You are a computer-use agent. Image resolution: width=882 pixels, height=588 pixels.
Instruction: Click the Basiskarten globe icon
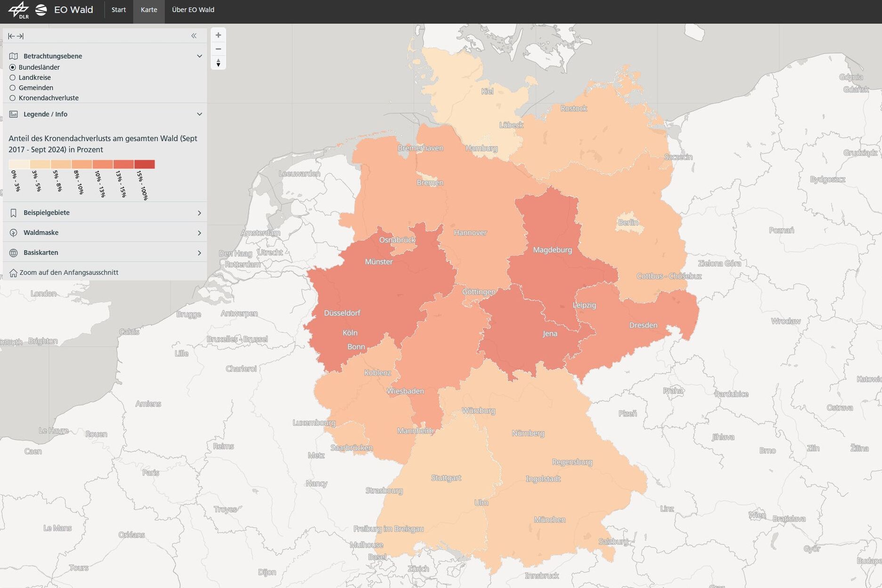pyautogui.click(x=13, y=253)
